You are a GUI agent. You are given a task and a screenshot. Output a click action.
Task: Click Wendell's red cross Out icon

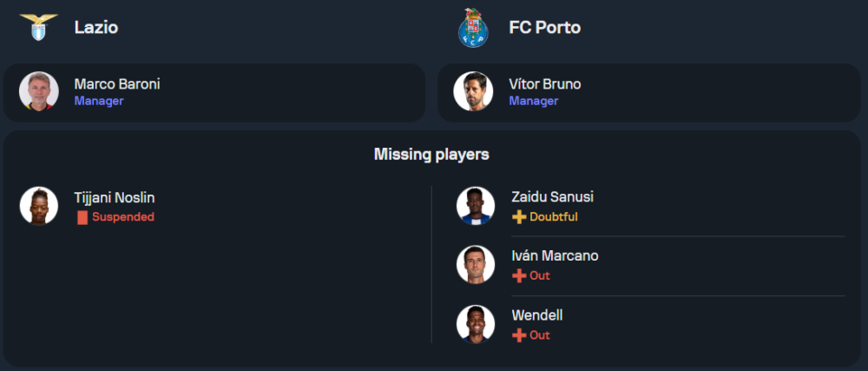[x=519, y=335]
